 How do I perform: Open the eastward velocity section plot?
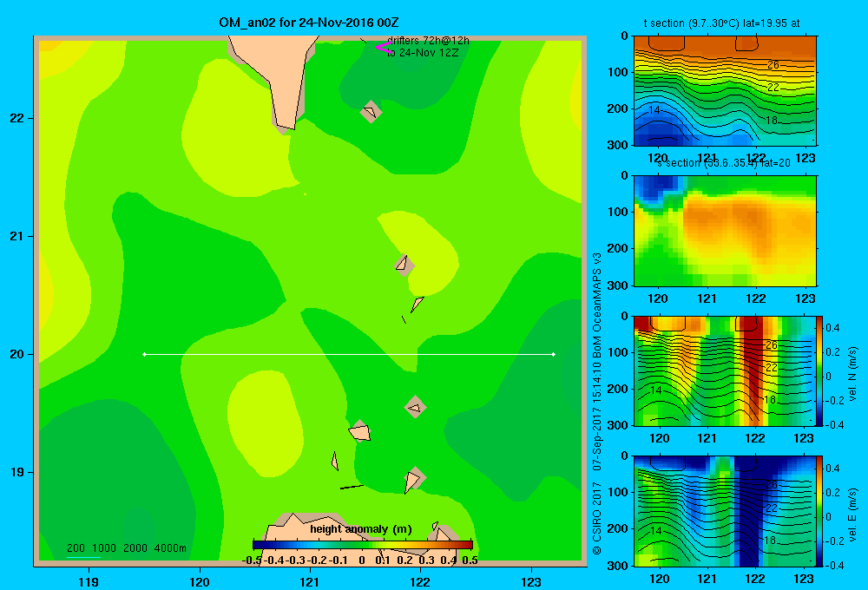point(725,511)
